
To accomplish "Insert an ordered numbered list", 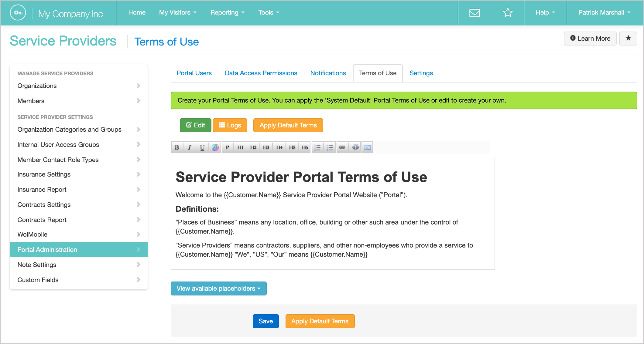I will (x=317, y=147).
